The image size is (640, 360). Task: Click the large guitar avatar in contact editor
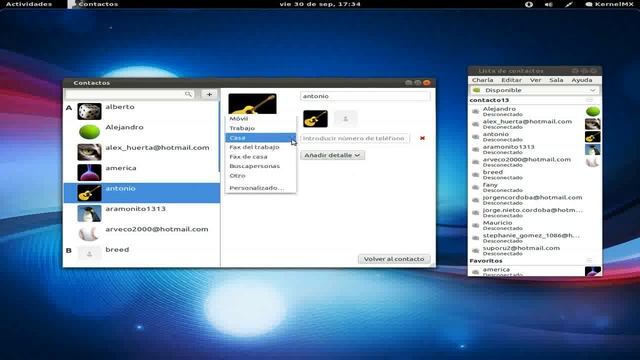click(252, 104)
